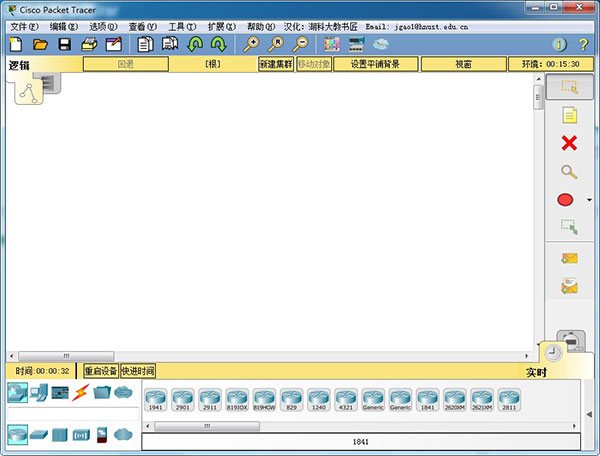
Task: Switch to realtime mode clock tab
Action: (x=553, y=352)
